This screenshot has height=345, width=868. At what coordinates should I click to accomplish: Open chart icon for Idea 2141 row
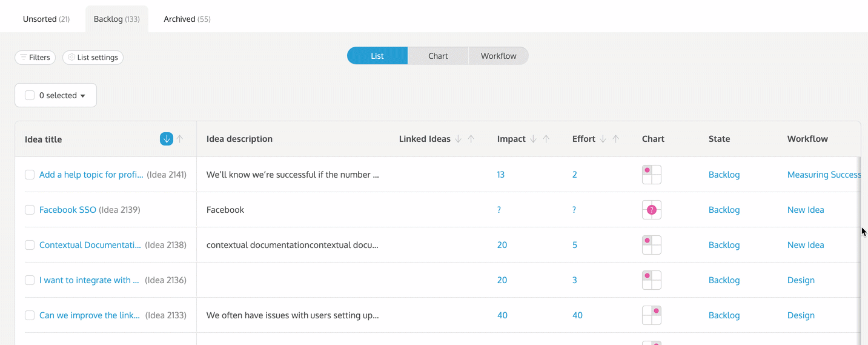[x=652, y=175]
